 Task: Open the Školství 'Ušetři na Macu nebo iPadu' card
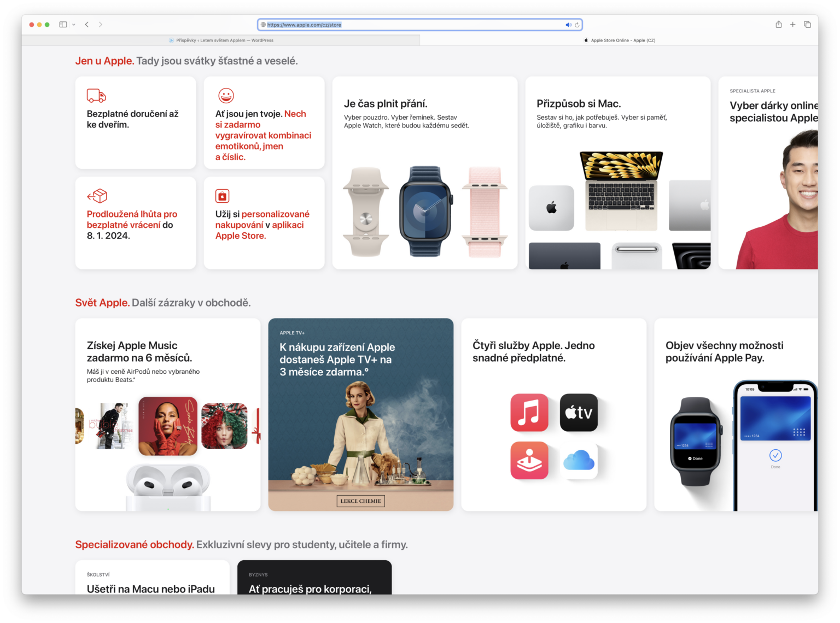(153, 577)
